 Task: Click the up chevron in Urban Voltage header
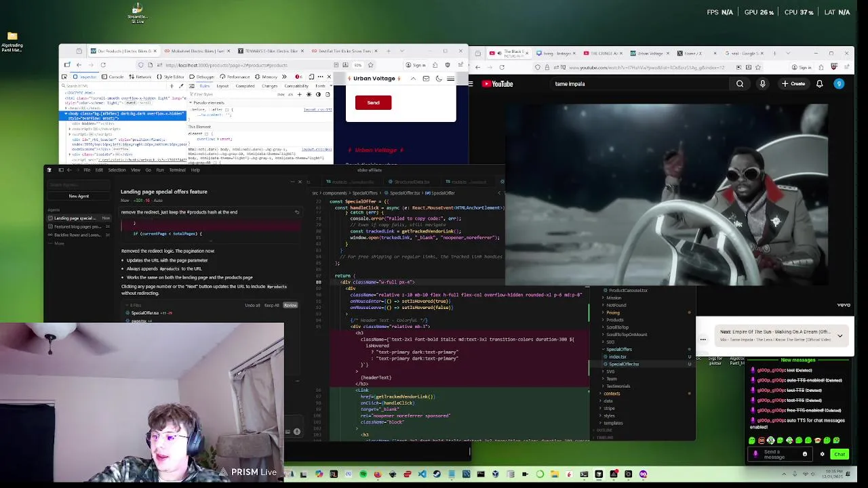(x=413, y=79)
